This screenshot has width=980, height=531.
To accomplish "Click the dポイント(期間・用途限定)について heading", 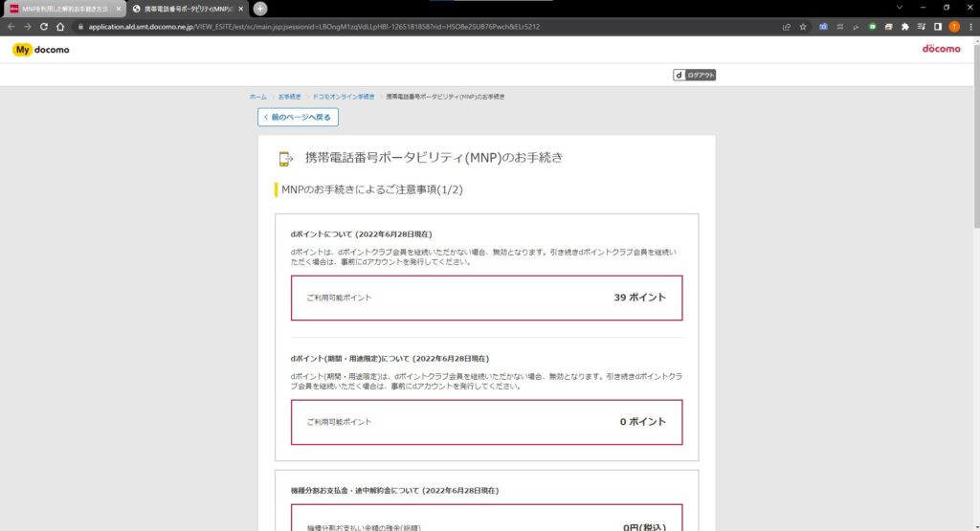I will [390, 359].
